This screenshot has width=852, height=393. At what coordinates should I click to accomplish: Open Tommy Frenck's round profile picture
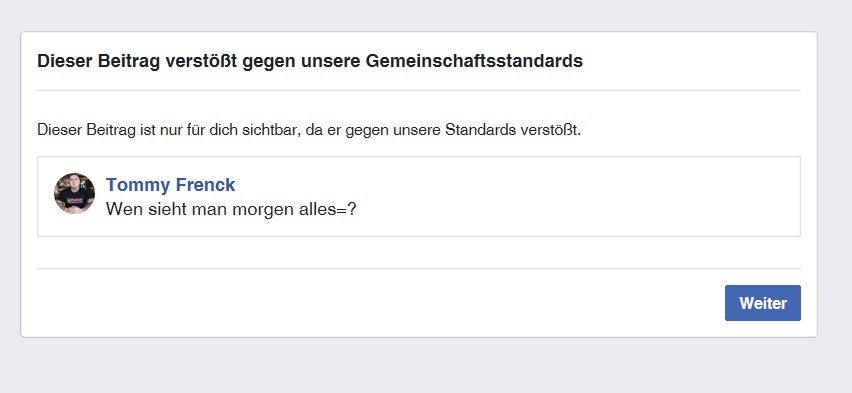pos(74,194)
